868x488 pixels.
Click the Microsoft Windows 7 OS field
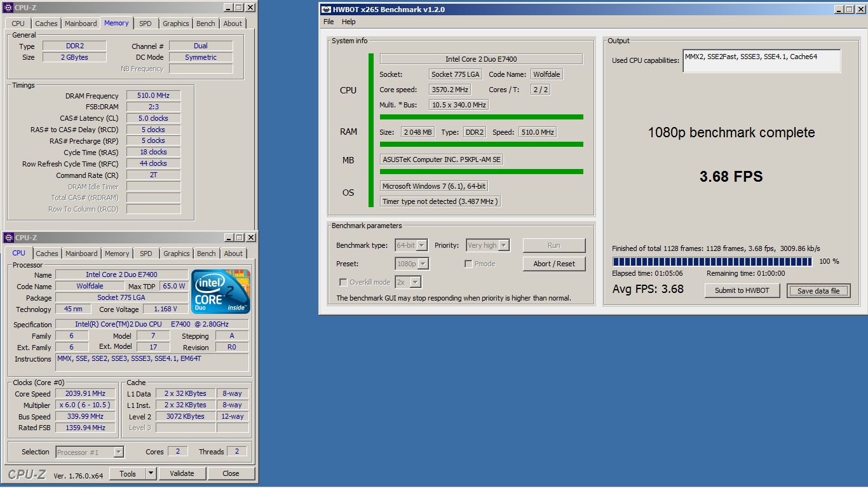[434, 186]
